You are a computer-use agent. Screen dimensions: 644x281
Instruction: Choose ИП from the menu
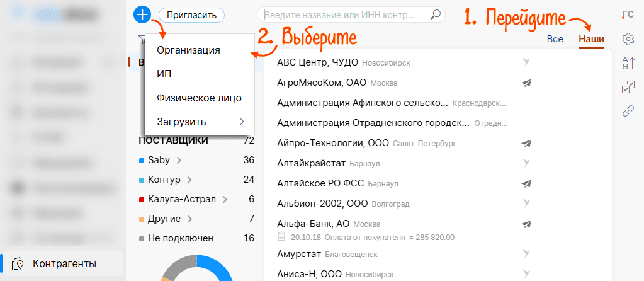point(200,74)
